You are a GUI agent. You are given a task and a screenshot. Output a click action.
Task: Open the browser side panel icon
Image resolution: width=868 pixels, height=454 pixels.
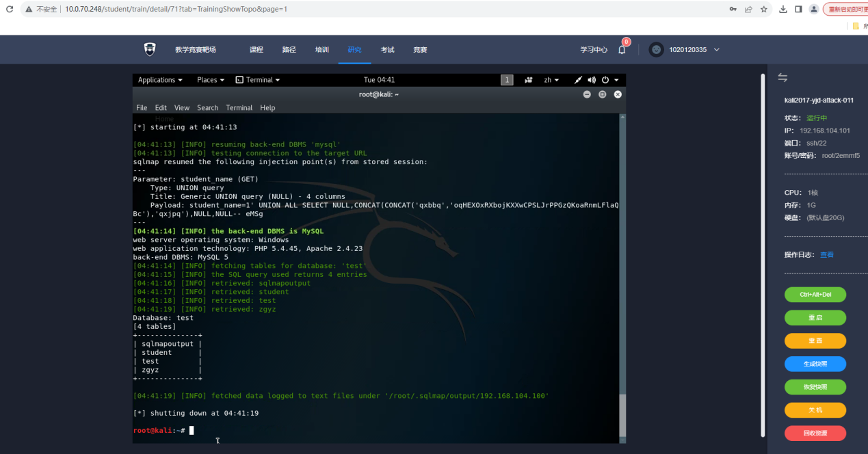(798, 9)
